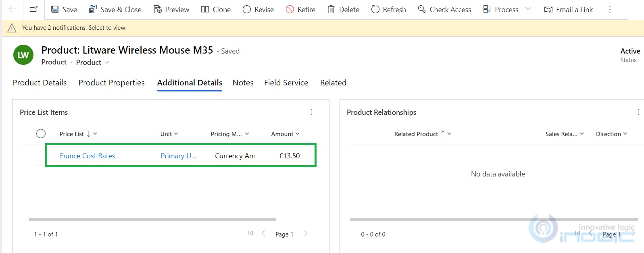Click Price List Items horizontal scrollbar
This screenshot has width=644, height=253.
click(x=152, y=220)
